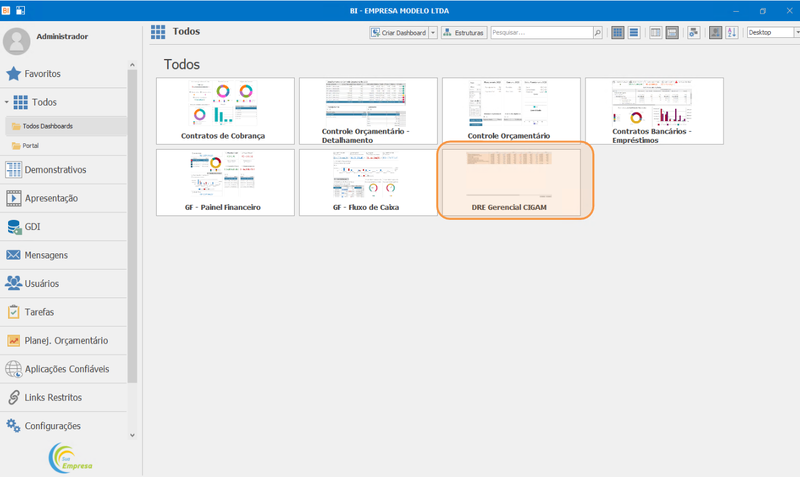Open the Criar Dashboard dropdown arrow
Image resolution: width=800 pixels, height=477 pixels.
(433, 33)
